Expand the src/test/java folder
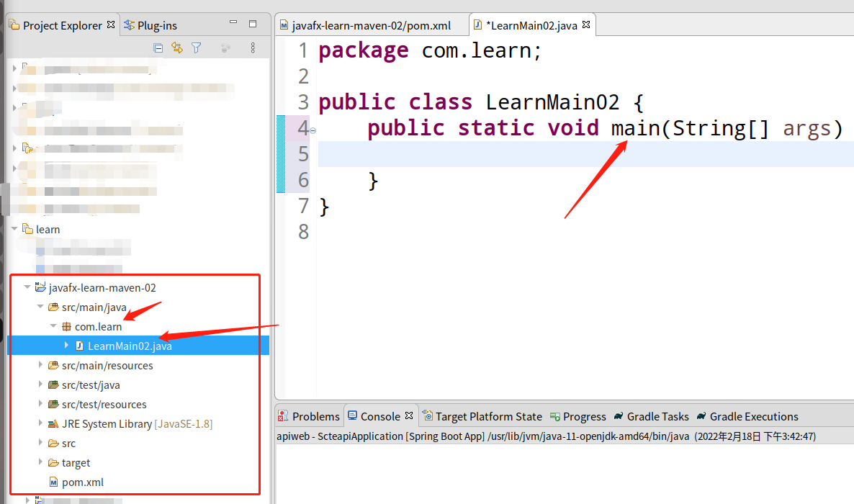 click(x=40, y=384)
